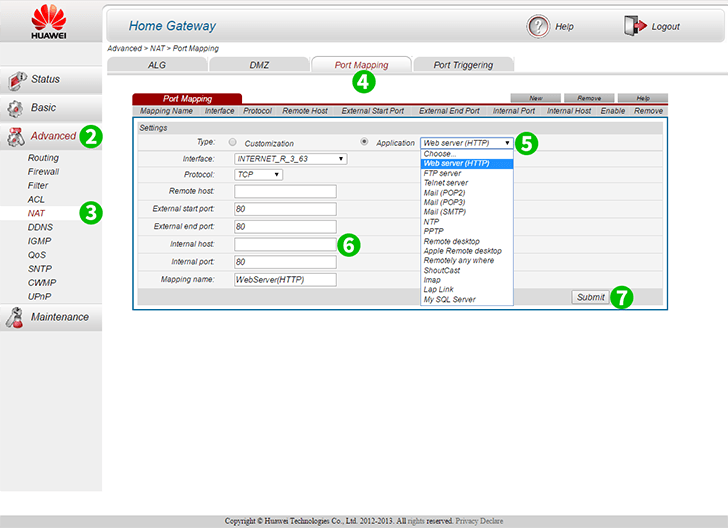Choose Apple Remote desktop option

(x=467, y=251)
